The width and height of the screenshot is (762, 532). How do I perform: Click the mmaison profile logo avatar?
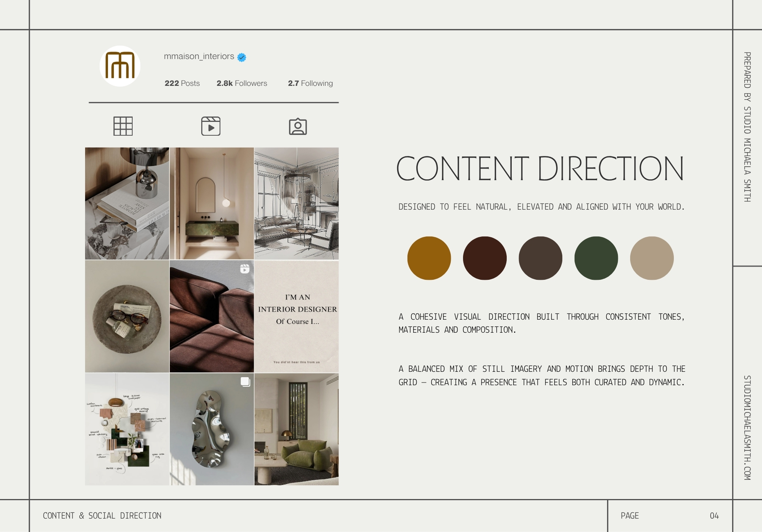click(x=120, y=66)
